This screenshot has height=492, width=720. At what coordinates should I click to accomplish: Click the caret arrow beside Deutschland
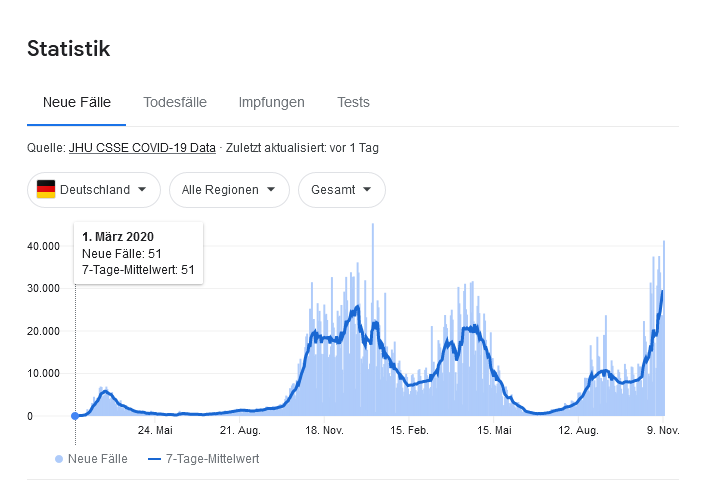(x=143, y=189)
